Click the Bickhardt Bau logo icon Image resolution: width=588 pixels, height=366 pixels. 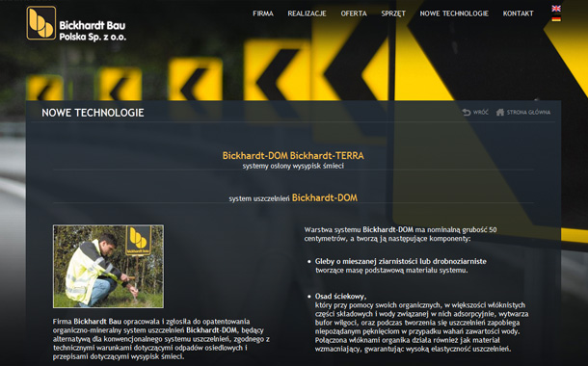41,23
